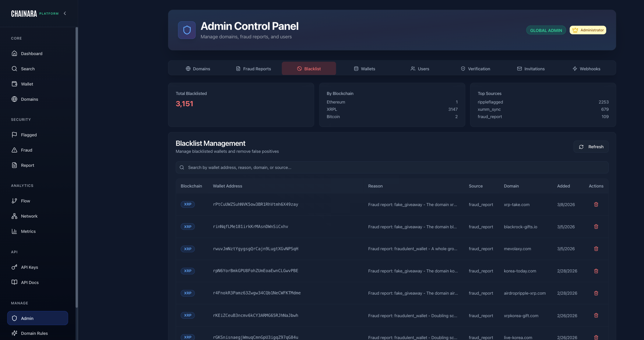644x340 pixels.
Task: Delete the live-korea.com blacklist entry
Action: tap(596, 337)
